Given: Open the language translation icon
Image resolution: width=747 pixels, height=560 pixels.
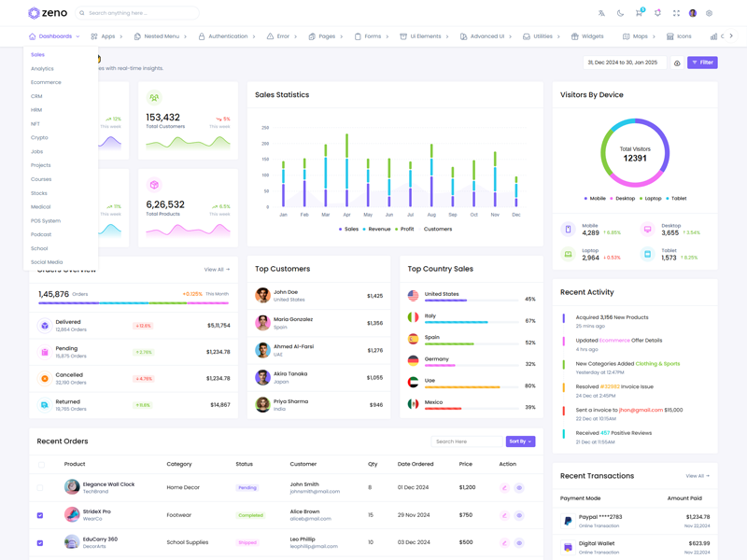Looking at the screenshot, I should click(601, 13).
